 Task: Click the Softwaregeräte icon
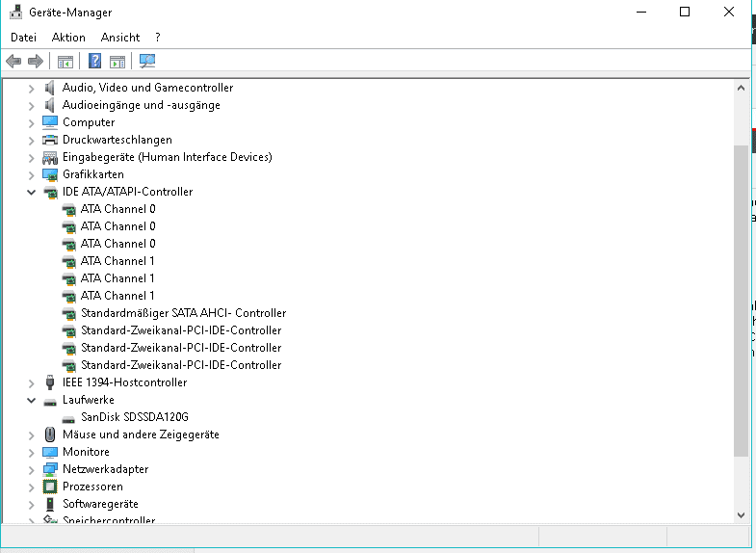coord(50,504)
